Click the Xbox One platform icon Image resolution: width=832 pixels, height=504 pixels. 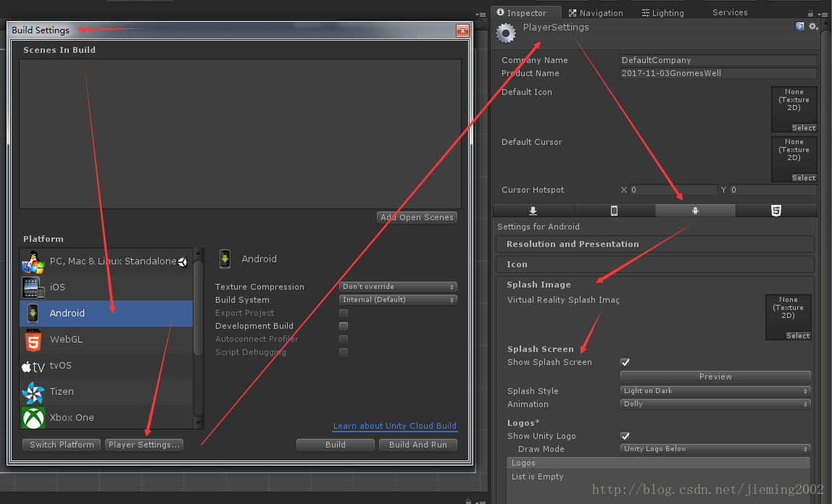click(33, 418)
